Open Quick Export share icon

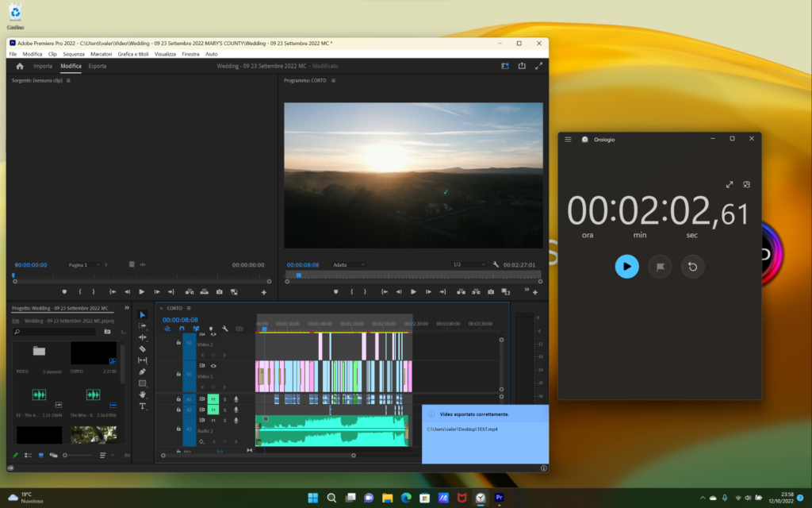tap(522, 66)
